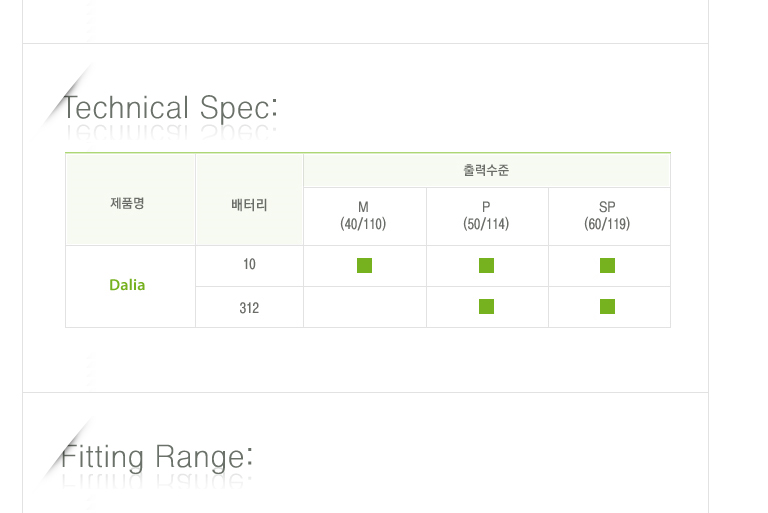Click the green square for battery 10 under P
The image size is (768, 513).
click(486, 265)
